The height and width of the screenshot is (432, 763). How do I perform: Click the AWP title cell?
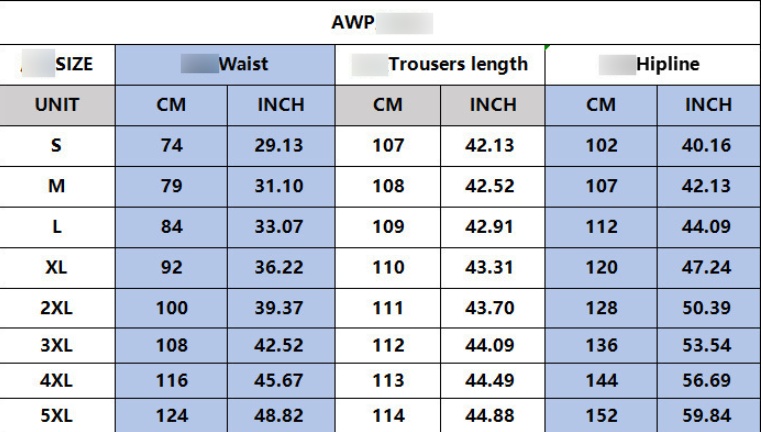pos(380,20)
